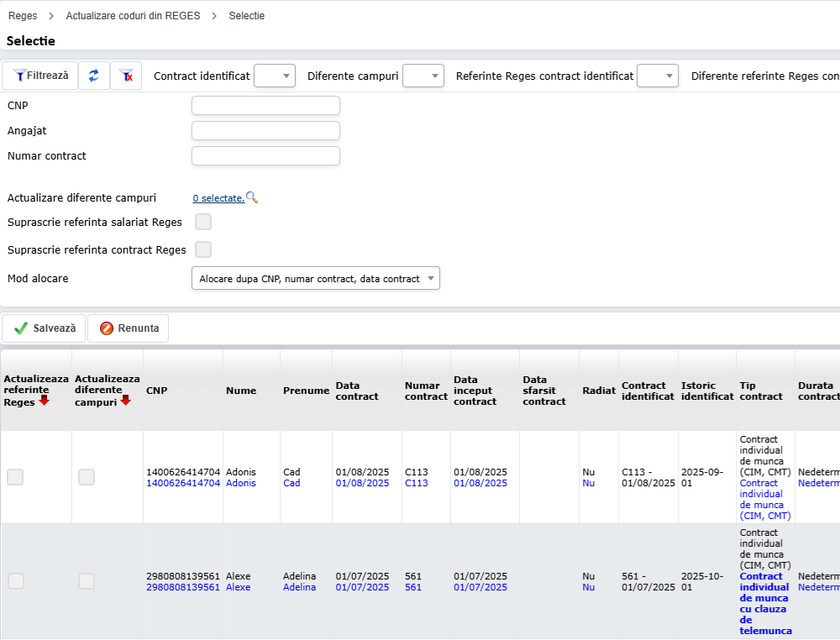840x640 pixels.
Task: Open the Contract identificat dropdown
Action: pos(275,76)
